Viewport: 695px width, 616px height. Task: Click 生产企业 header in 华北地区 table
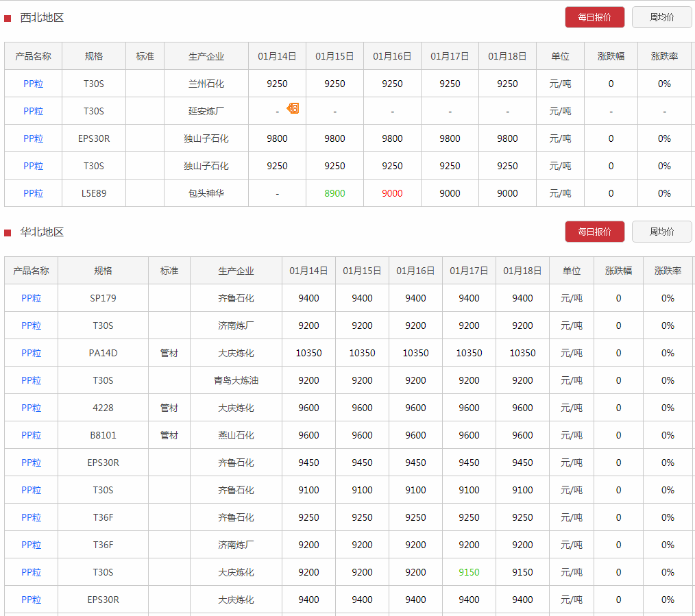236,271
